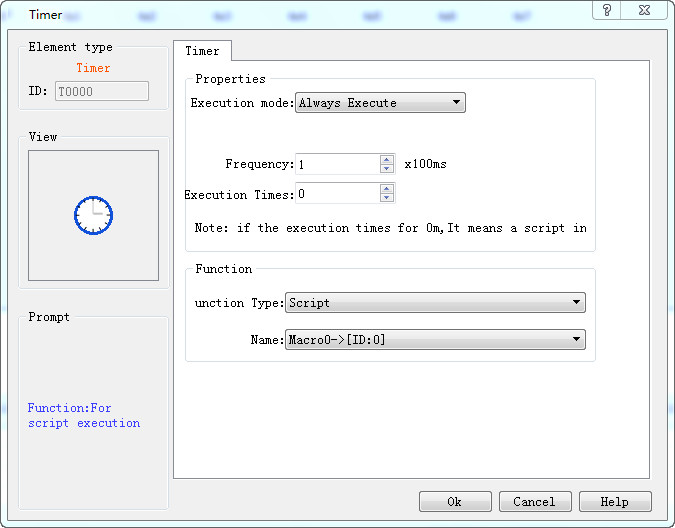Switch to the Timer tab

202,51
